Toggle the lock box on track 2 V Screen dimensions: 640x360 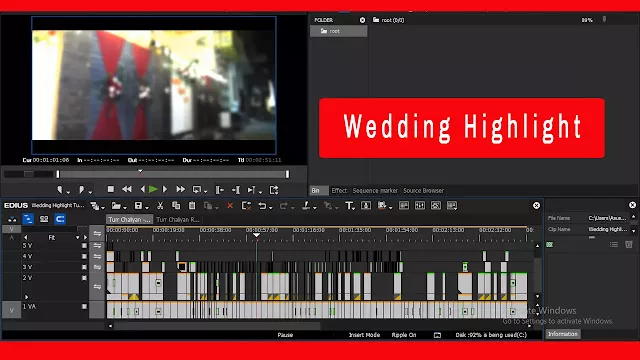[84, 278]
